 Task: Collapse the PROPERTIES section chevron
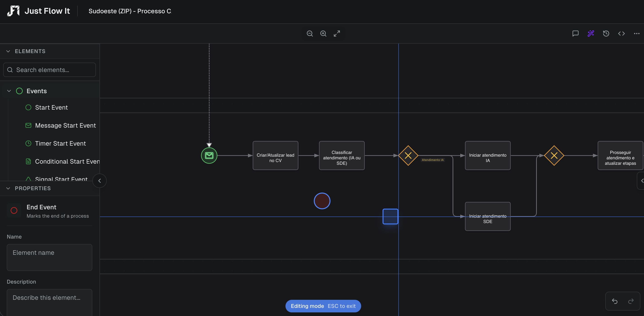8,188
